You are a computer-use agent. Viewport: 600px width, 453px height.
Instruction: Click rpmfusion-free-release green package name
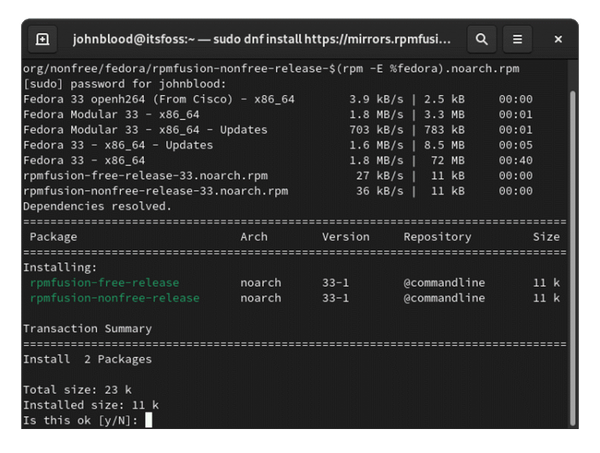pos(104,283)
